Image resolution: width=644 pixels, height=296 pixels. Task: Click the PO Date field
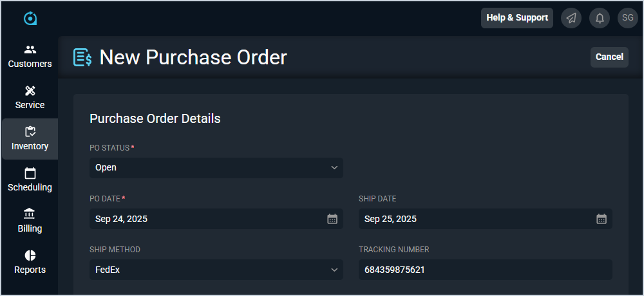pos(206,219)
